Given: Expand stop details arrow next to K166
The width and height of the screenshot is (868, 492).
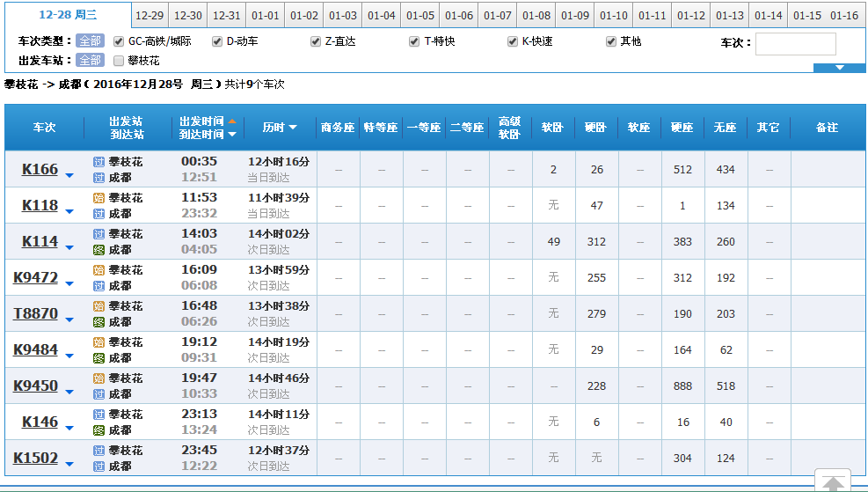Looking at the screenshot, I should pyautogui.click(x=69, y=176).
